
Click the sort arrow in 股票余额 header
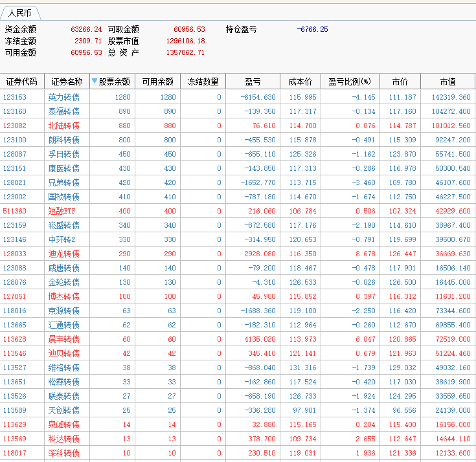(95, 82)
